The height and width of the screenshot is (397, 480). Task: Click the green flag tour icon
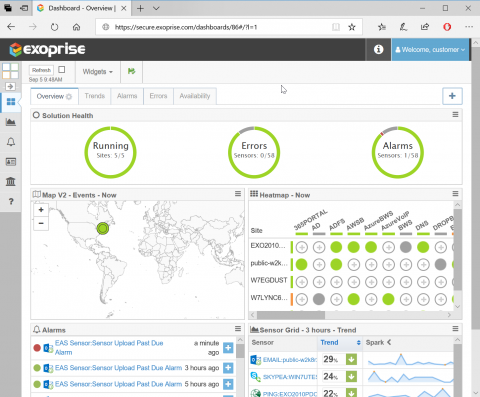[132, 71]
